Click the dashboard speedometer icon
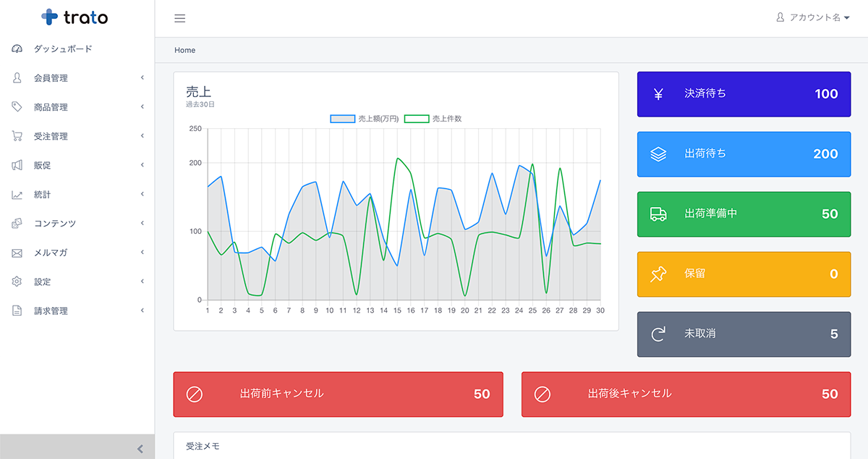The width and height of the screenshot is (868, 459). pos(17,49)
